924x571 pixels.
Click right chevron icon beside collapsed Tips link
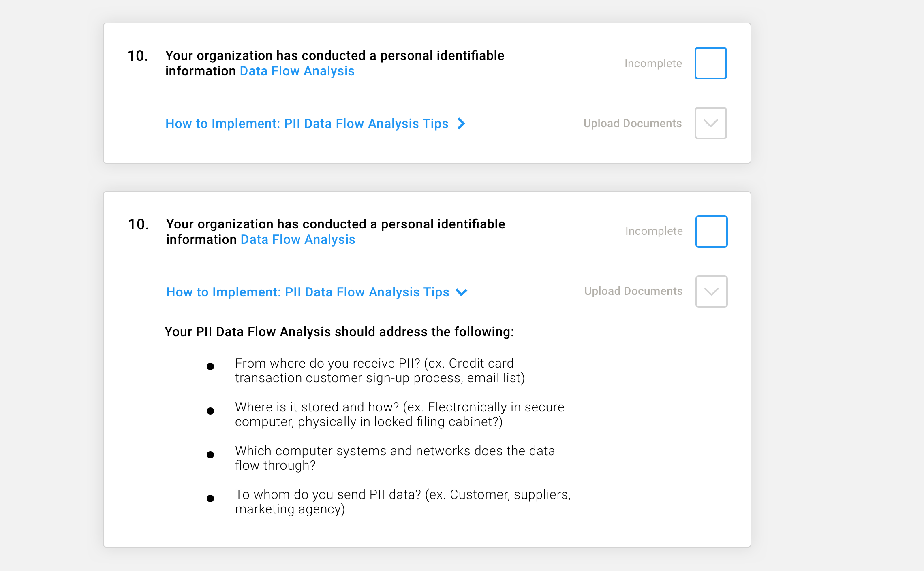point(461,124)
